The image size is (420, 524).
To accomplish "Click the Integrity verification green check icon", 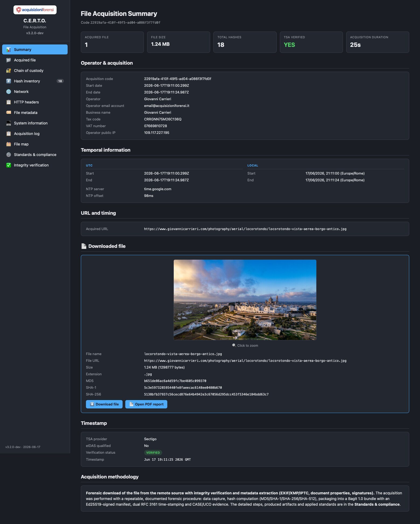I will [x=9, y=165].
